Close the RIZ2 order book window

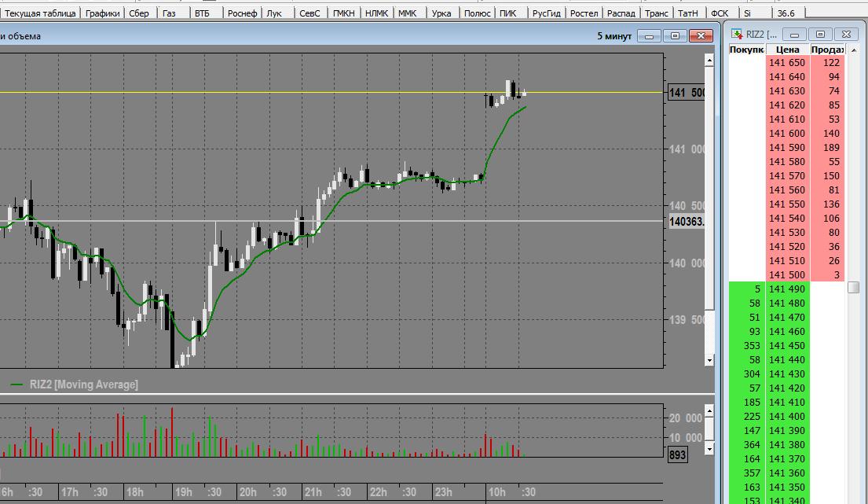846,35
